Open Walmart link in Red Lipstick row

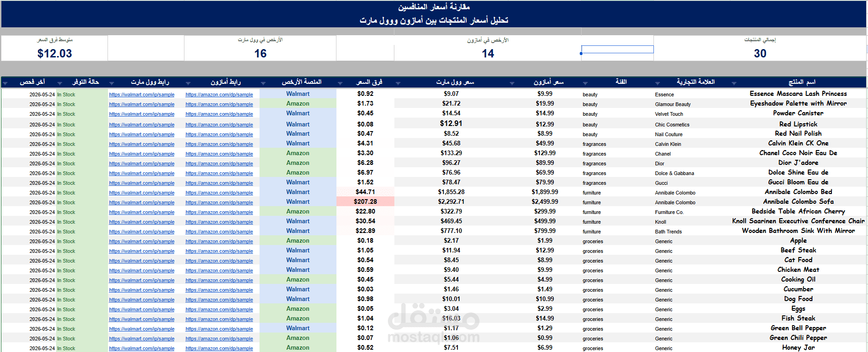(x=142, y=125)
